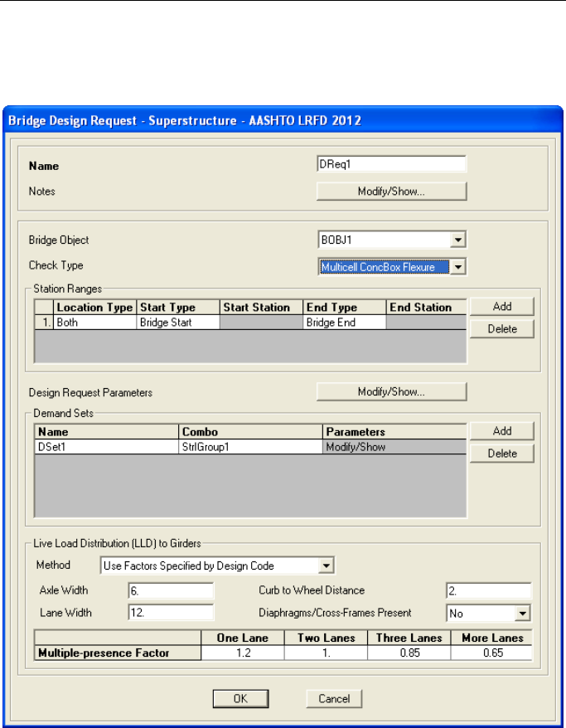The width and height of the screenshot is (566, 728).
Task: Click the OK button
Action: pos(241,699)
